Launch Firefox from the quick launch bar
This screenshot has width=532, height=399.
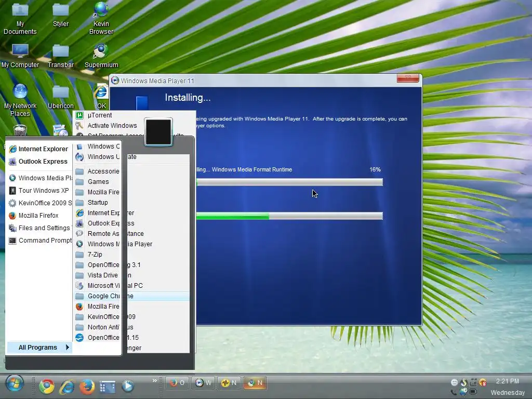tap(87, 386)
